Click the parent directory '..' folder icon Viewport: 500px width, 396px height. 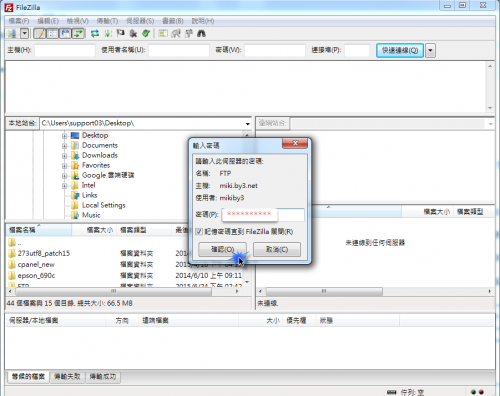click(12, 242)
